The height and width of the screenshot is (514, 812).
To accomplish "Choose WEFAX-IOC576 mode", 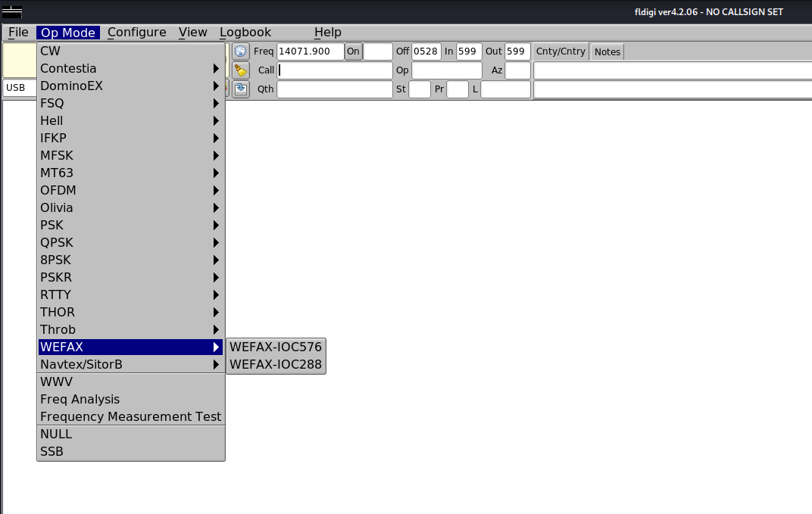I will [x=276, y=347].
